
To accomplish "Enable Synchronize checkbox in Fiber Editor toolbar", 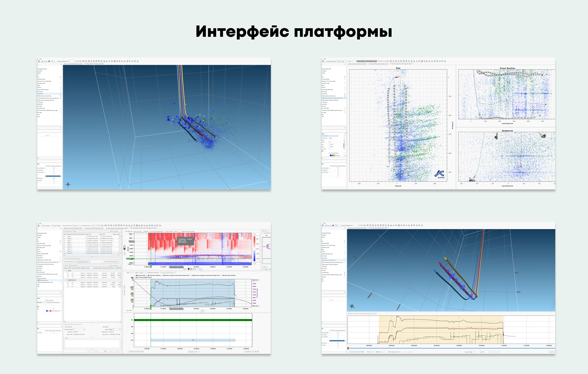I will (x=42, y=225).
